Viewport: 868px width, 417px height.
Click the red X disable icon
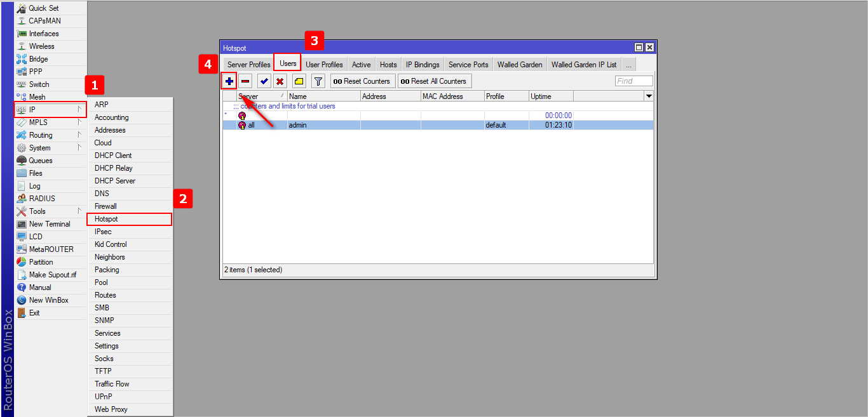280,81
